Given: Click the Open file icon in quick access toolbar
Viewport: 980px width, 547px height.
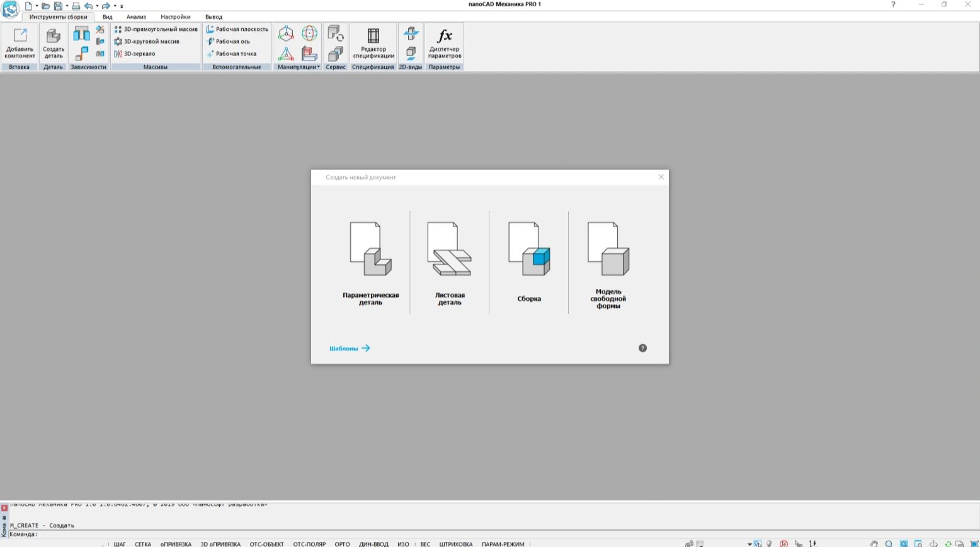Looking at the screenshot, I should (45, 6).
